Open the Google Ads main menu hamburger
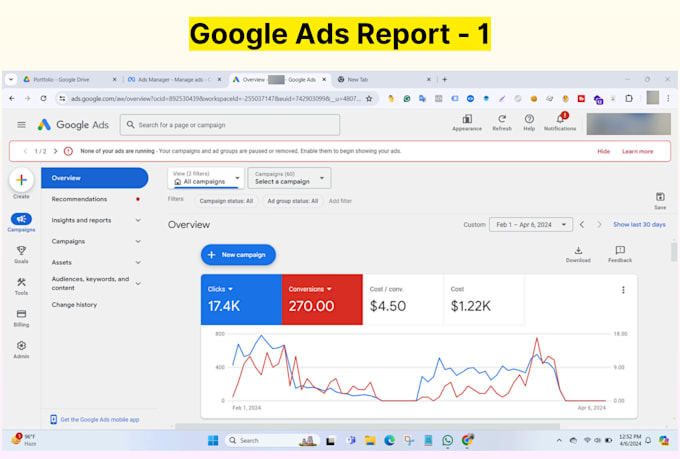The width and height of the screenshot is (680, 459). [x=21, y=125]
